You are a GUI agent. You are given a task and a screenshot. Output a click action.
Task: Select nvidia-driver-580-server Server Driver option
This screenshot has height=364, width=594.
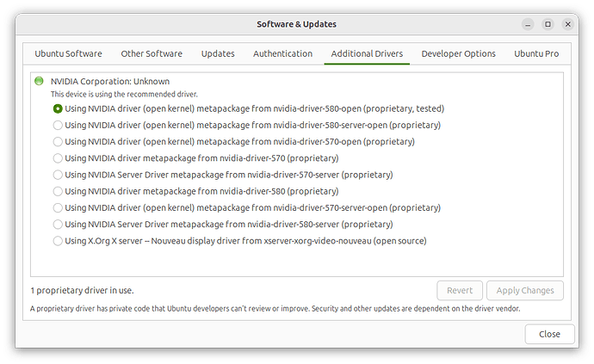(x=58, y=225)
